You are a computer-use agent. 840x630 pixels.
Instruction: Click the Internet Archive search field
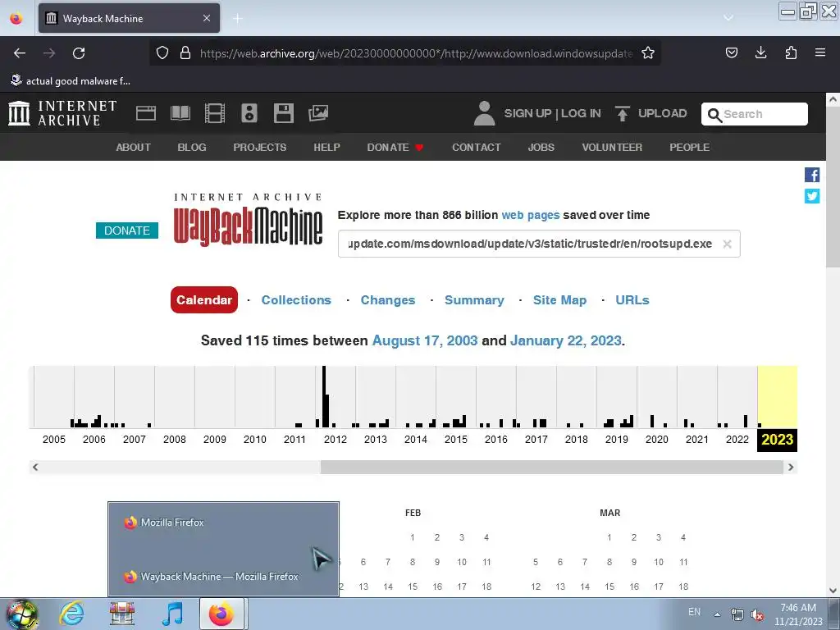pos(755,113)
